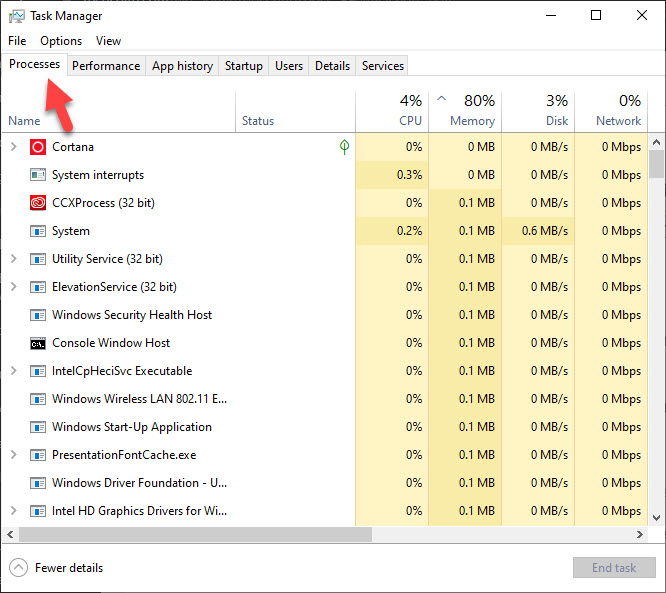
Task: Click the End task button
Action: [x=613, y=568]
